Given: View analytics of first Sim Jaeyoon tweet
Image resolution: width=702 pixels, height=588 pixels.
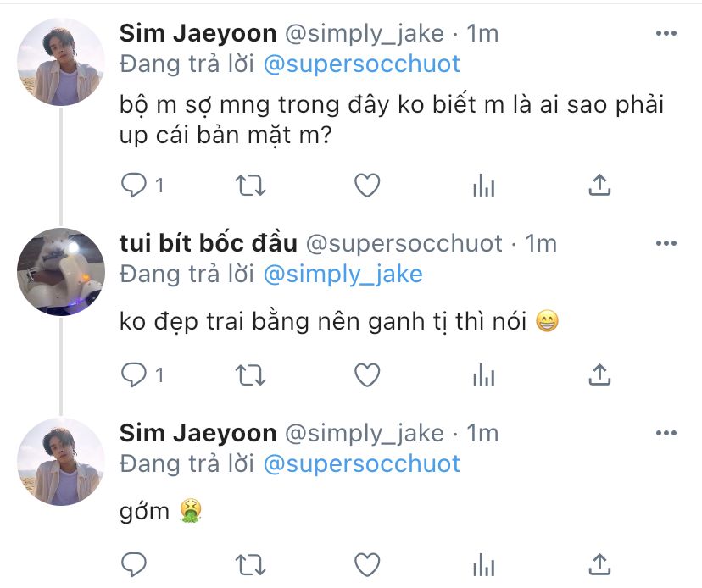Looking at the screenshot, I should [483, 185].
